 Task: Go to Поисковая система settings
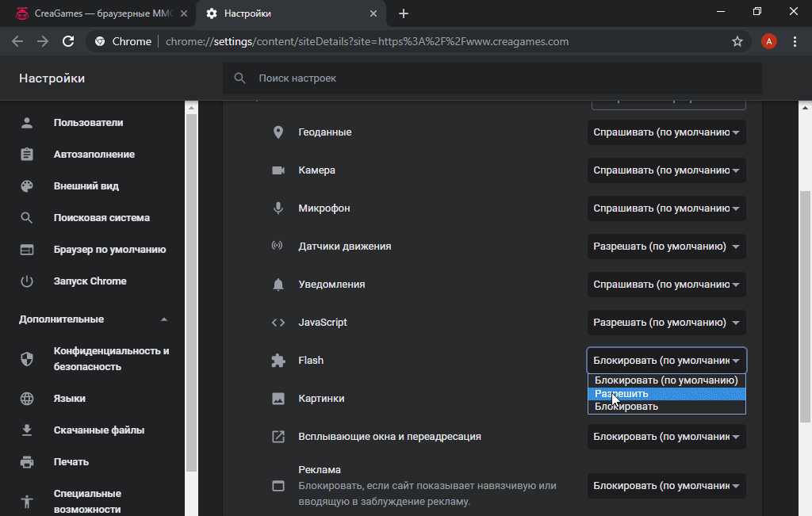pos(101,218)
